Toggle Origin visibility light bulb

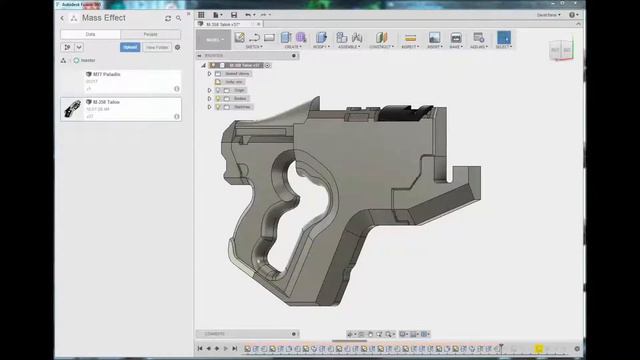pos(218,90)
